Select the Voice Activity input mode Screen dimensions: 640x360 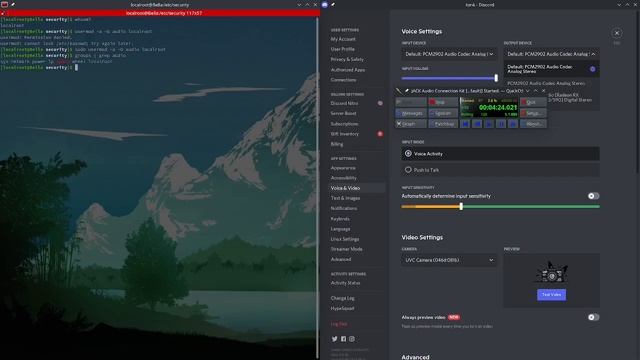tap(500, 153)
